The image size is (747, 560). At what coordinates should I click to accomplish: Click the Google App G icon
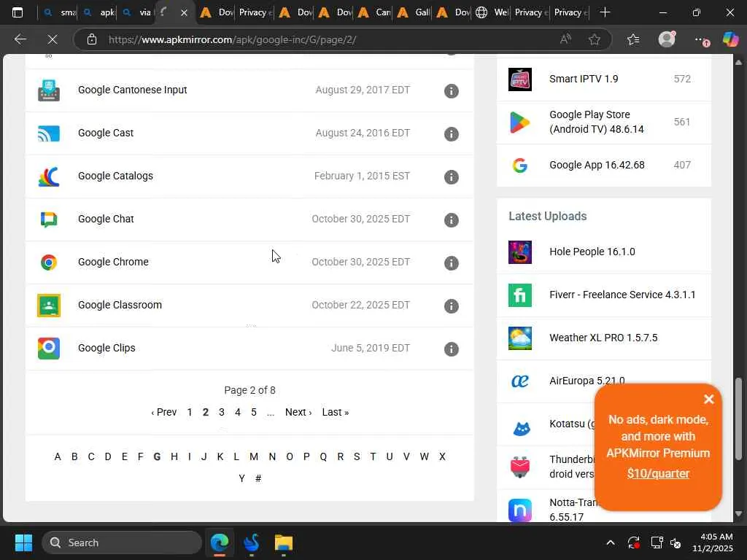[519, 166]
